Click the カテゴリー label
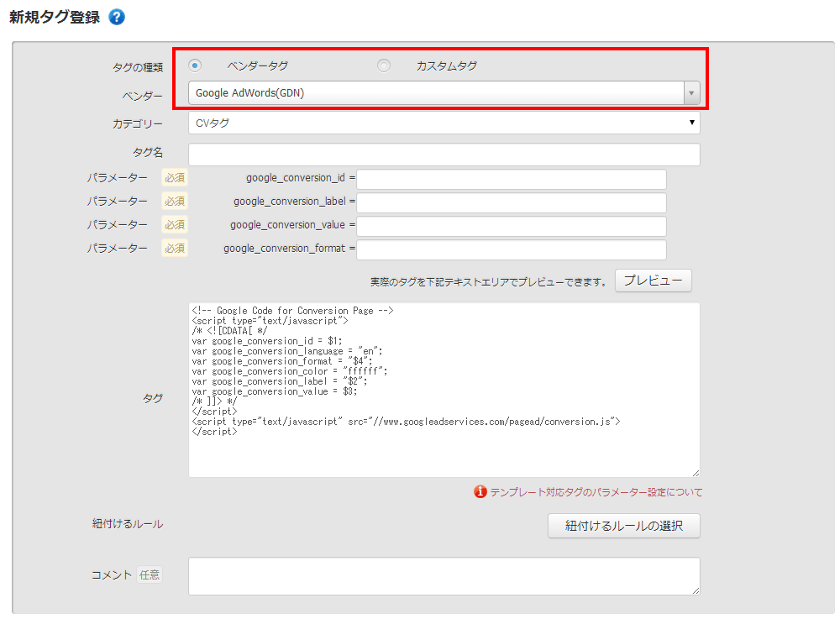 pos(137,123)
